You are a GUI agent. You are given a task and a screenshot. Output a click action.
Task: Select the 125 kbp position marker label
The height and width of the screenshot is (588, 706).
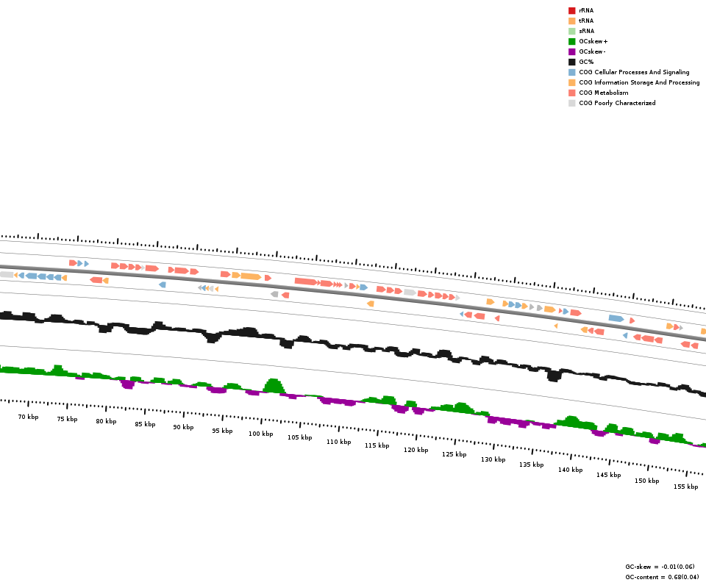454,454
